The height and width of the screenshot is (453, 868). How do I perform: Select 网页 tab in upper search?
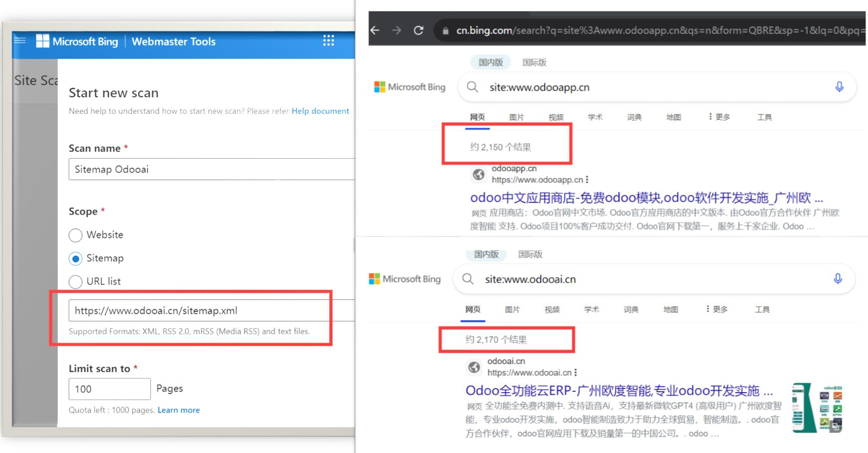(x=477, y=117)
